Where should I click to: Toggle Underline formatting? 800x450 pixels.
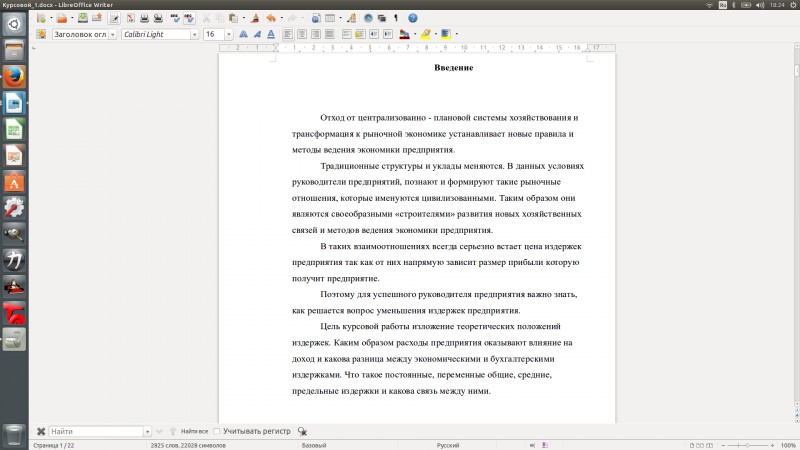(x=271, y=34)
